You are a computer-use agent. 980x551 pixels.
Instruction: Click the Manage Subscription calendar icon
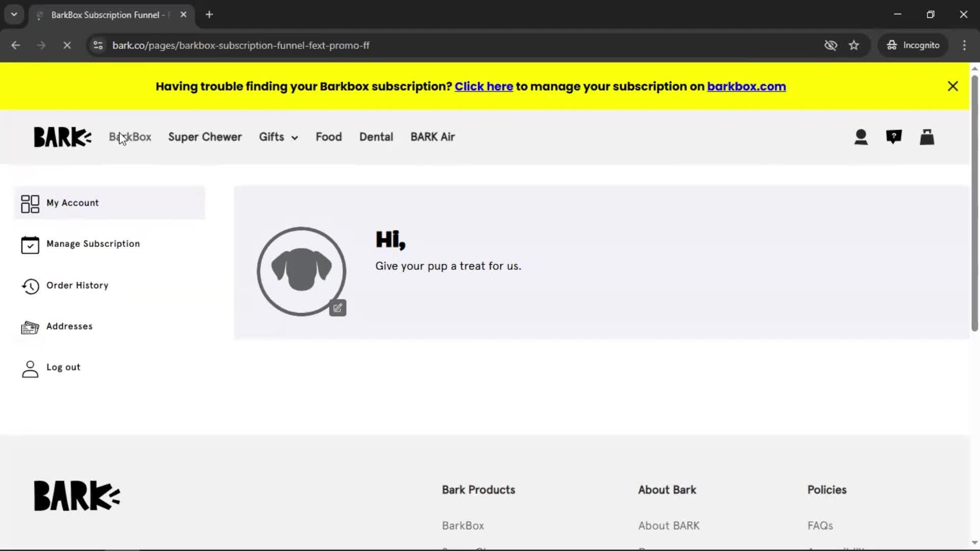pyautogui.click(x=30, y=244)
